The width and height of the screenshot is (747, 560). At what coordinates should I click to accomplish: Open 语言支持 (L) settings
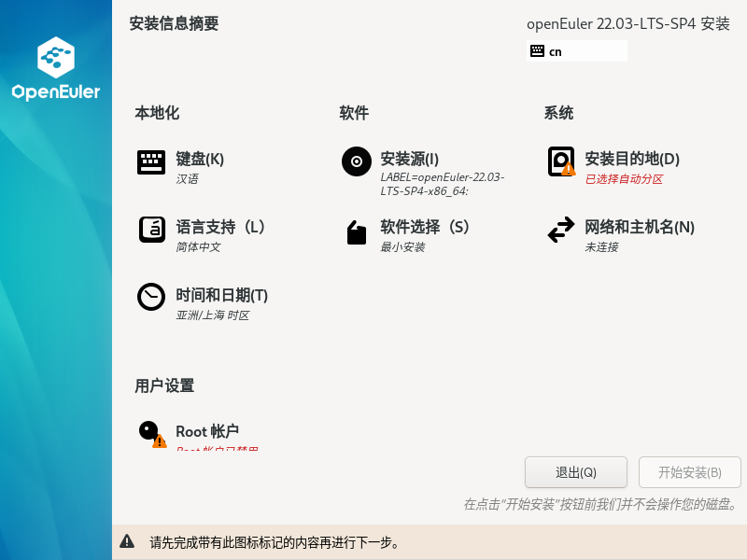click(220, 227)
